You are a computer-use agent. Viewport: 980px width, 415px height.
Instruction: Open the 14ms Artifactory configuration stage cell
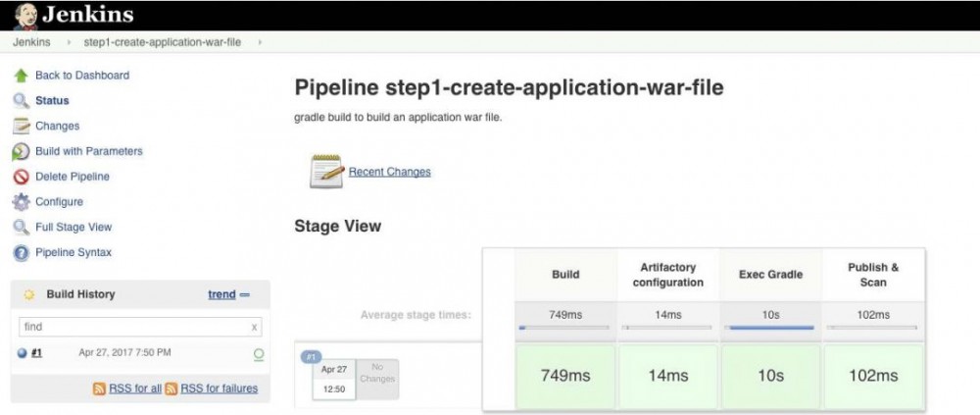(668, 376)
